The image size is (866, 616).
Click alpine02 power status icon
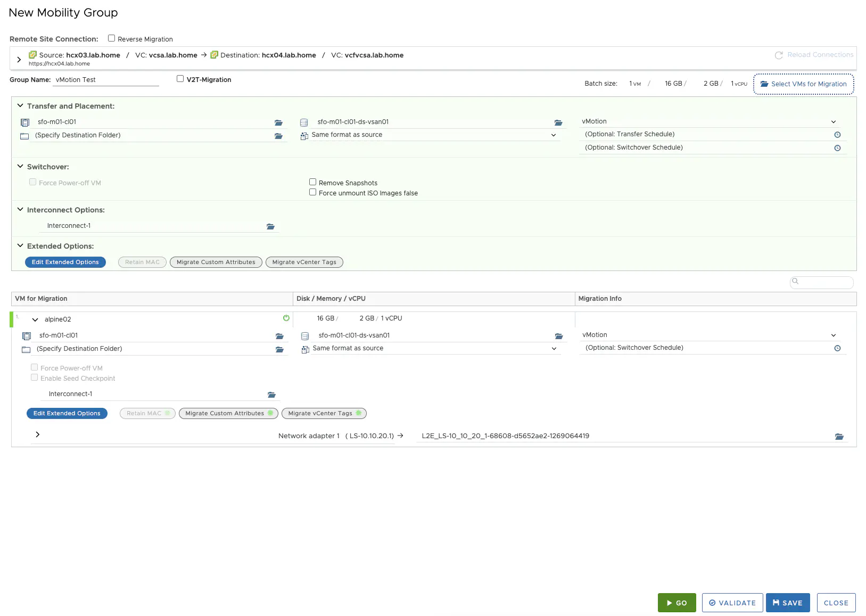coord(286,318)
